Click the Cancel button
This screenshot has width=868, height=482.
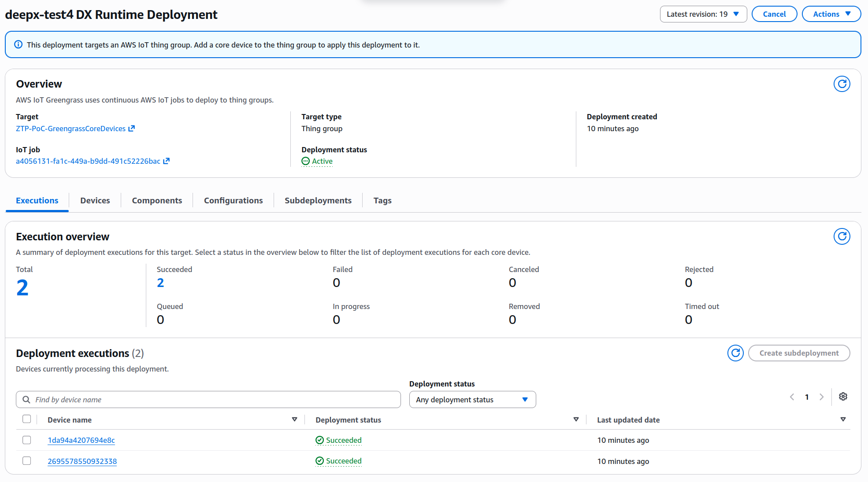[x=774, y=14]
